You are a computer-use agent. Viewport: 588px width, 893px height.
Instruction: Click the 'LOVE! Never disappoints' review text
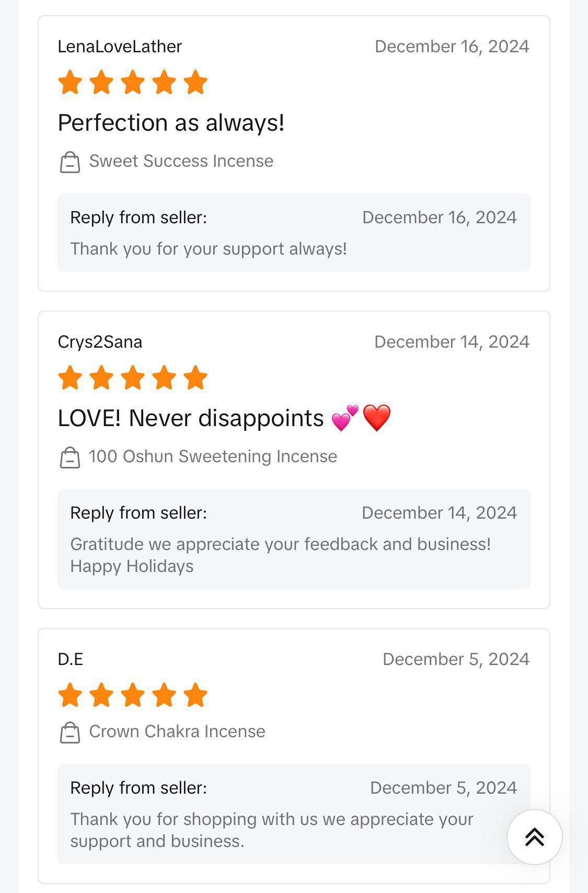[191, 418]
